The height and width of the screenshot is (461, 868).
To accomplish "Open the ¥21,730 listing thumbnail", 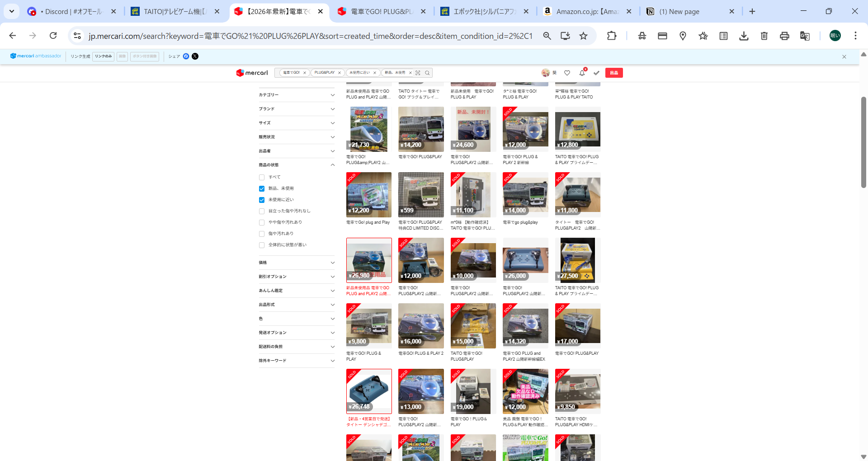I will click(369, 129).
